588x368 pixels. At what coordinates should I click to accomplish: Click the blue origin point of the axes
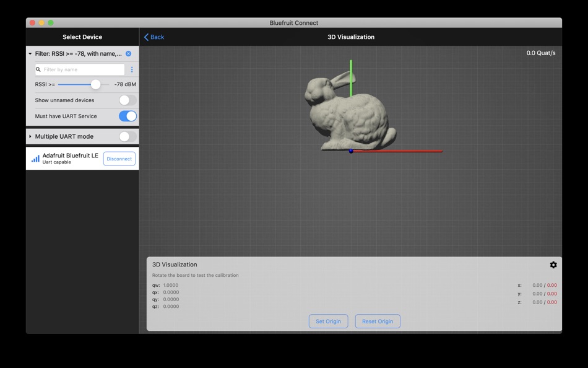pos(351,151)
